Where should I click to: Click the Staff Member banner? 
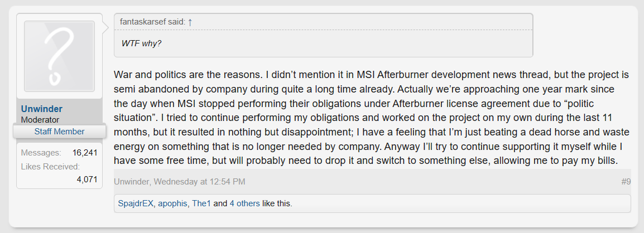[x=59, y=132]
